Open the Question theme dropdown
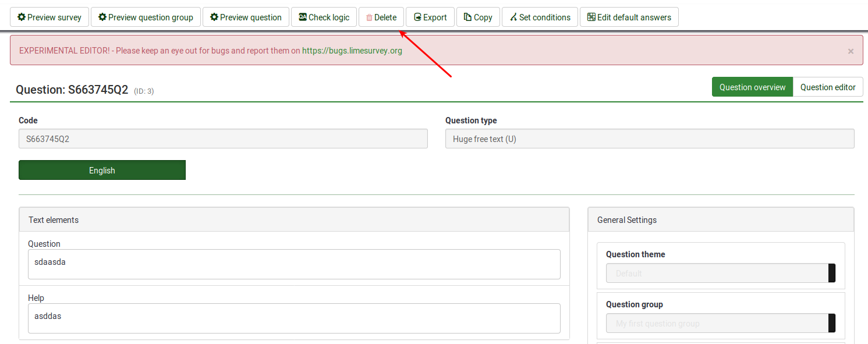This screenshot has width=868, height=344. [720, 274]
